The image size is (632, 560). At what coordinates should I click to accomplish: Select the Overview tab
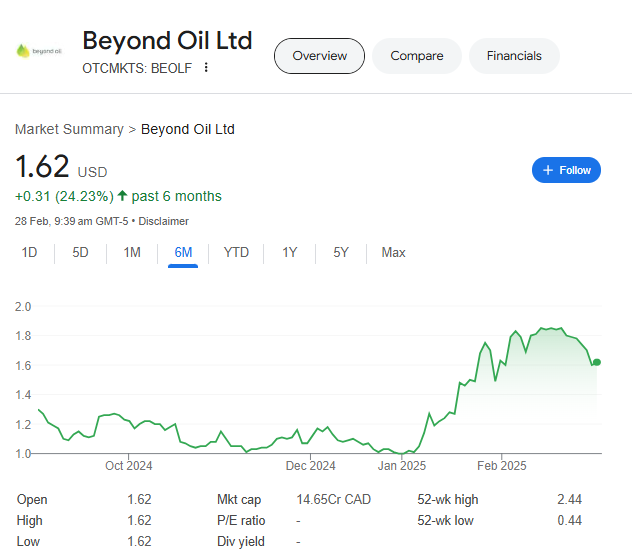[319, 56]
